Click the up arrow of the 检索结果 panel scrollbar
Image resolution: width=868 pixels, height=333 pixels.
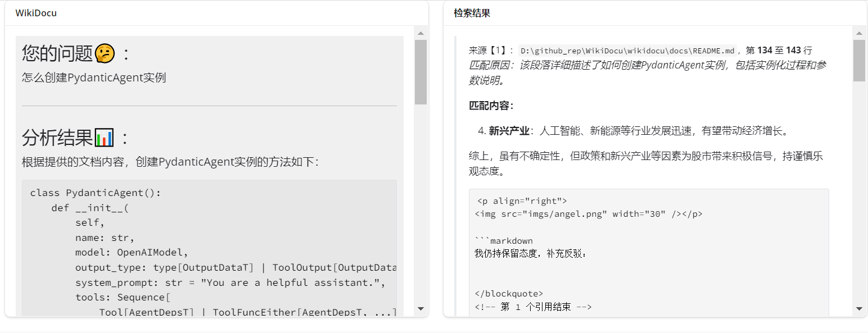[858, 33]
